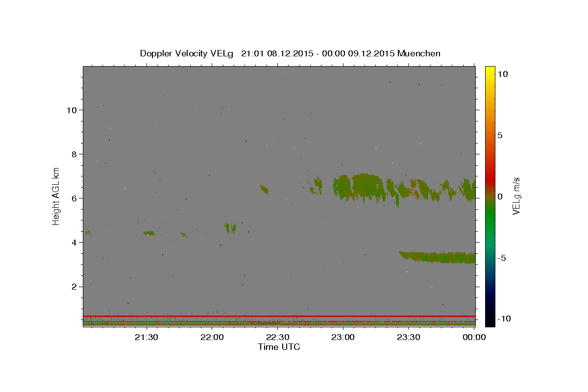The image size is (588, 392).
Task: Click the height tick label 2
Action: pyautogui.click(x=74, y=287)
